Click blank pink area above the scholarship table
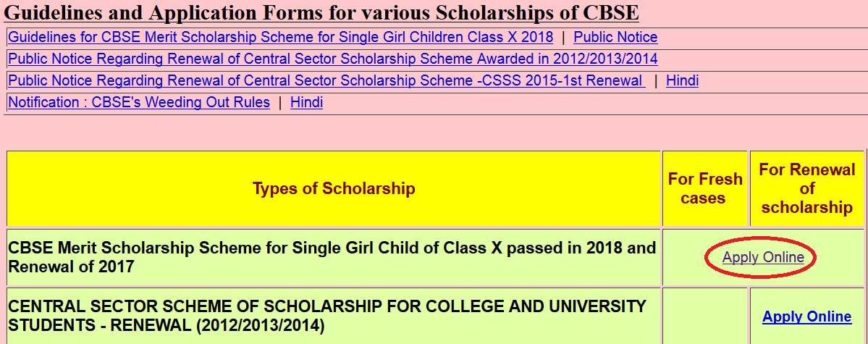The width and height of the screenshot is (868, 344). (434, 133)
